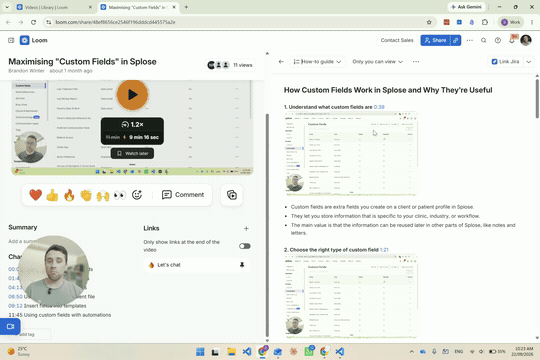This screenshot has height=360, width=540.
Task: Click the blue Share button
Action: point(436,40)
